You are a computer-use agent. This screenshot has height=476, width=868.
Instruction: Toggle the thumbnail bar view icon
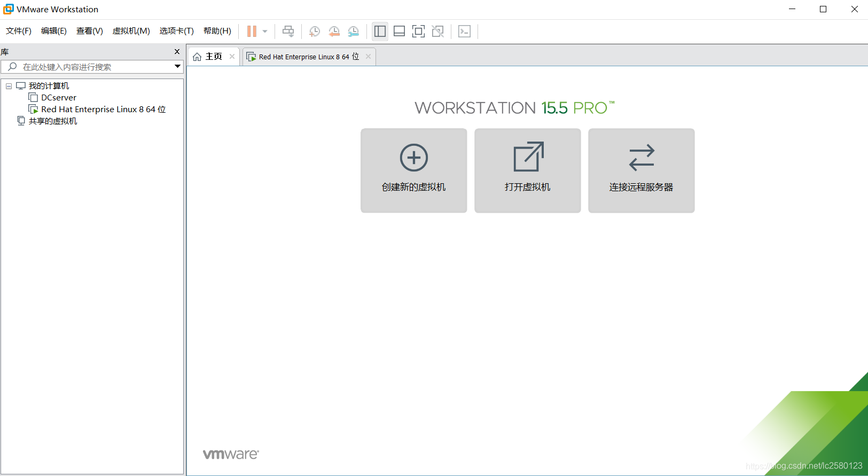tap(399, 32)
